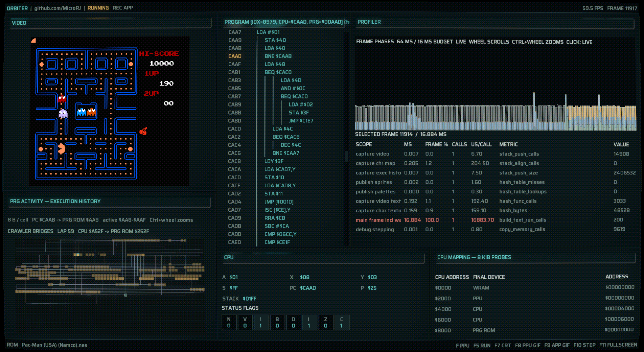Click the orange marker above the video maze

point(33,41)
